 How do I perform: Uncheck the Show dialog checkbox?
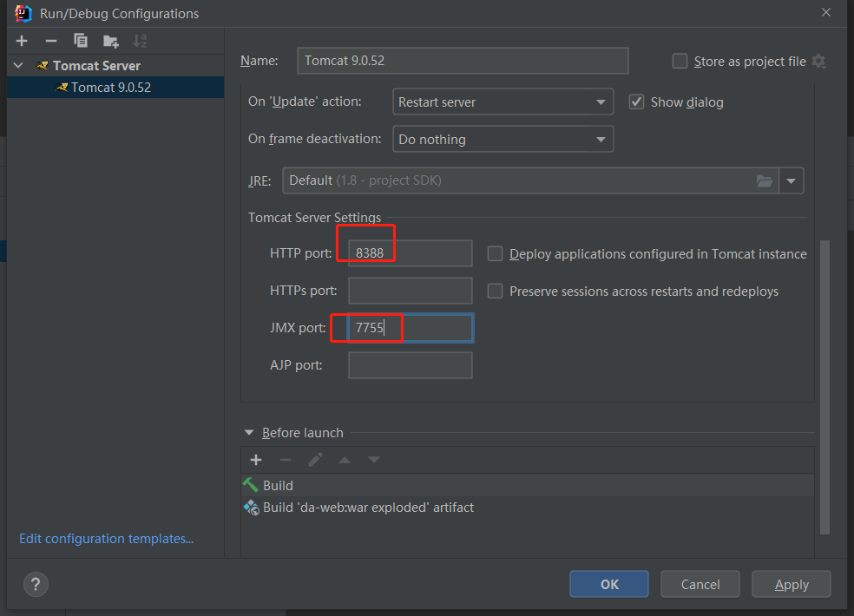[636, 102]
